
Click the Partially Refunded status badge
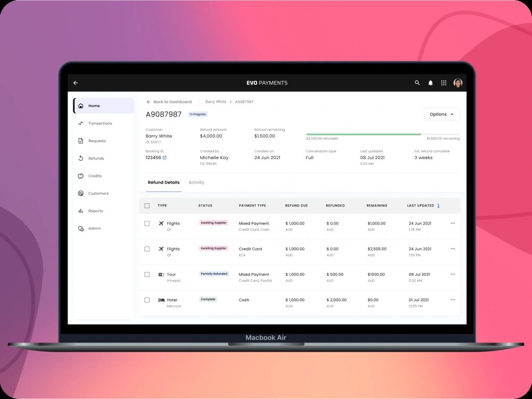[x=214, y=274]
